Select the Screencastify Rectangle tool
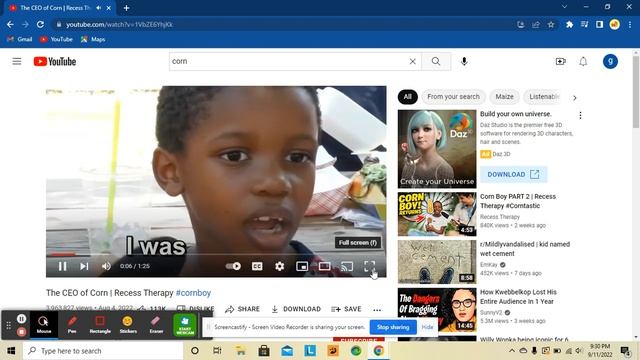This screenshot has width=640, height=360. click(100, 324)
